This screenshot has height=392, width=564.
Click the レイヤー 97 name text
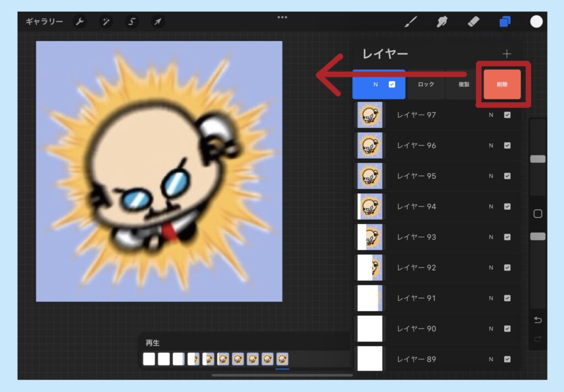tap(416, 115)
